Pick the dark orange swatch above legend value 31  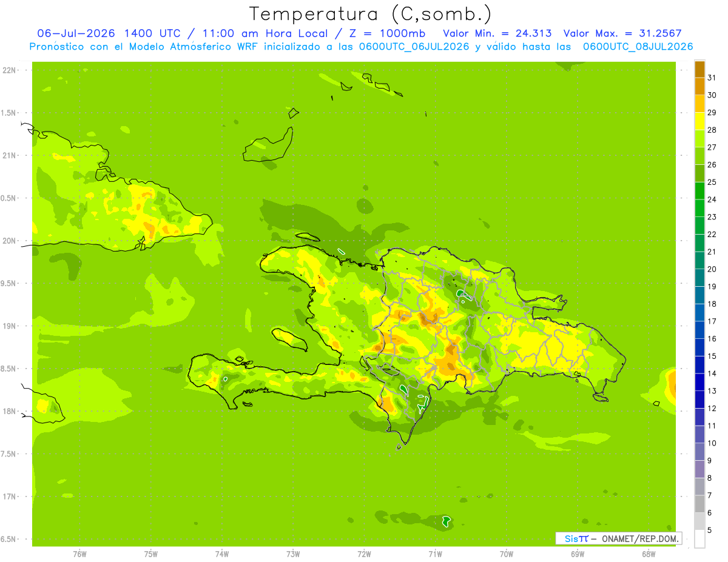pyautogui.click(x=699, y=69)
